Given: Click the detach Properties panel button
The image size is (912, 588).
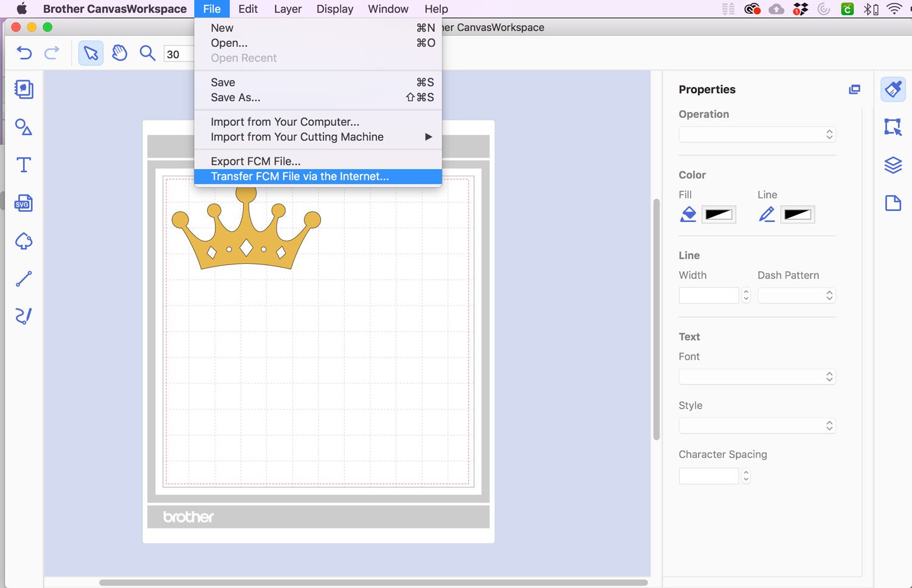Looking at the screenshot, I should (x=854, y=89).
